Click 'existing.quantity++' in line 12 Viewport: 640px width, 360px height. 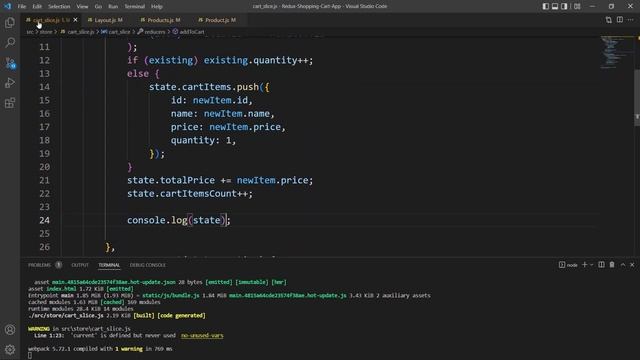click(x=257, y=60)
